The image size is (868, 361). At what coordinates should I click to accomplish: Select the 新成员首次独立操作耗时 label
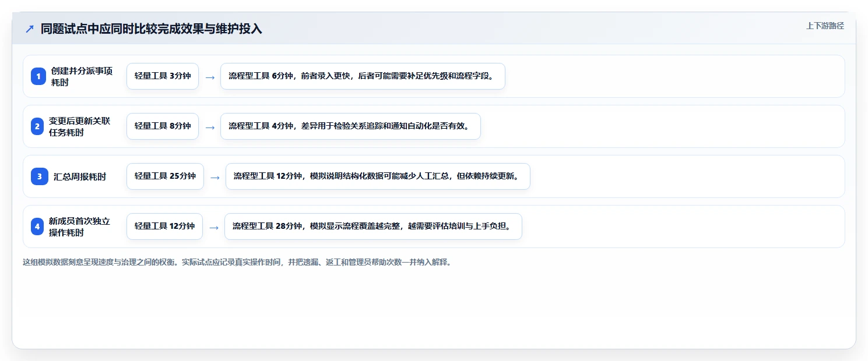coord(79,226)
